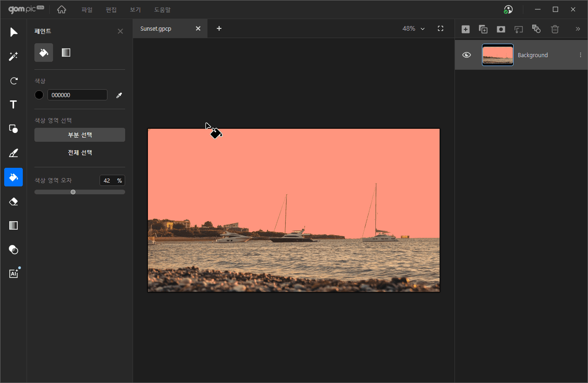The height and width of the screenshot is (383, 588).
Task: Switch to the Sunset.gpcp tab
Action: (156, 29)
